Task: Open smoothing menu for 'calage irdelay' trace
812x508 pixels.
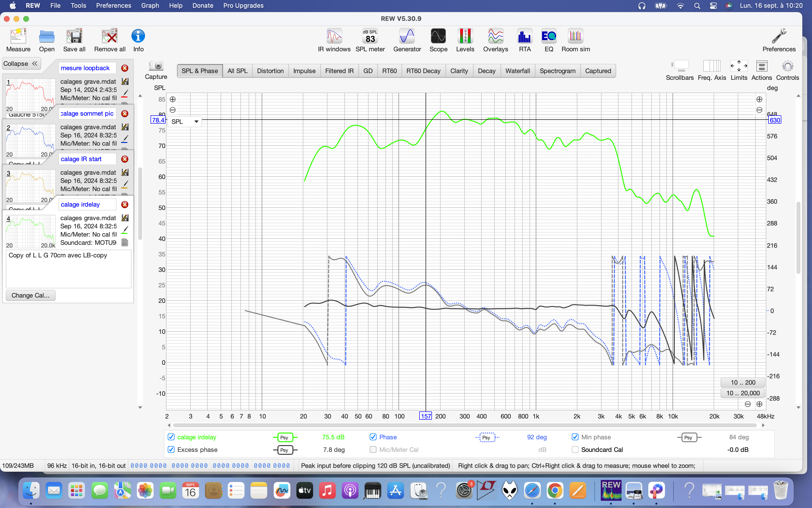Action: click(x=285, y=437)
